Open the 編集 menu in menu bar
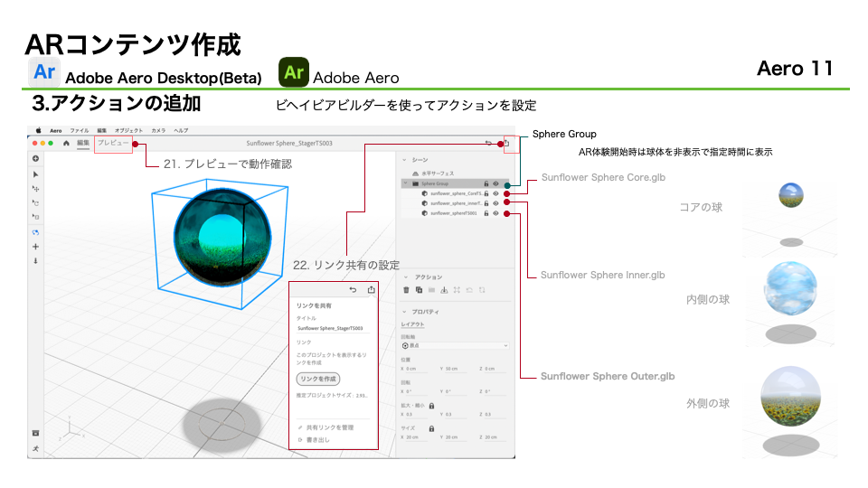Image resolution: width=868 pixels, height=488 pixels. tap(102, 130)
